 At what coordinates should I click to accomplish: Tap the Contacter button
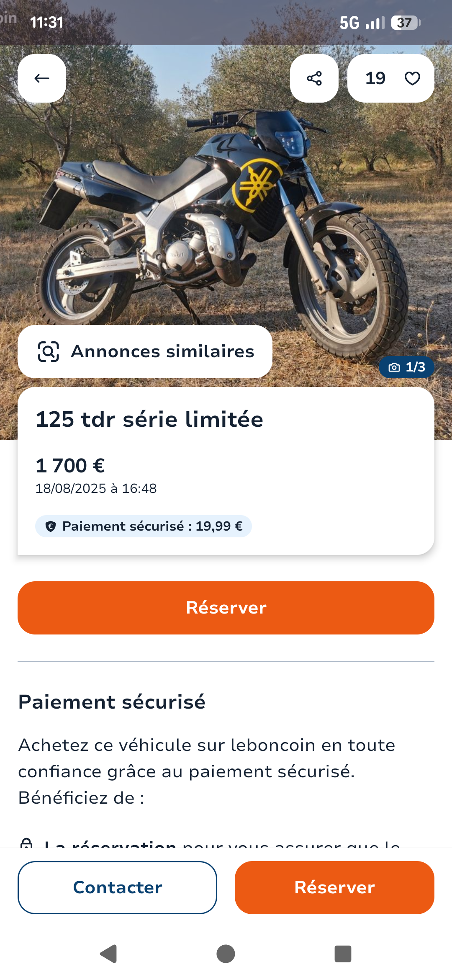[x=117, y=887]
